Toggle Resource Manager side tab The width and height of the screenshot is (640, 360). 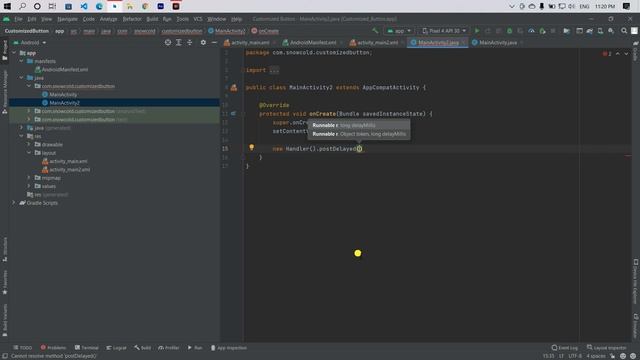point(5,92)
